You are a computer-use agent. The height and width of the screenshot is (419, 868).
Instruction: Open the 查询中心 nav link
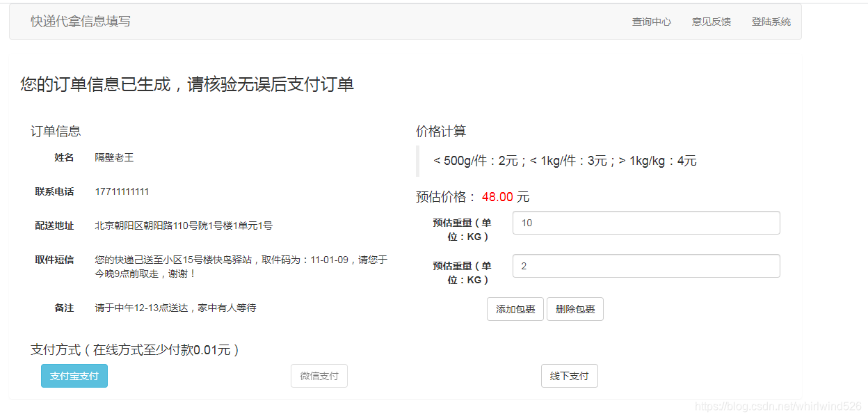[x=652, y=22]
